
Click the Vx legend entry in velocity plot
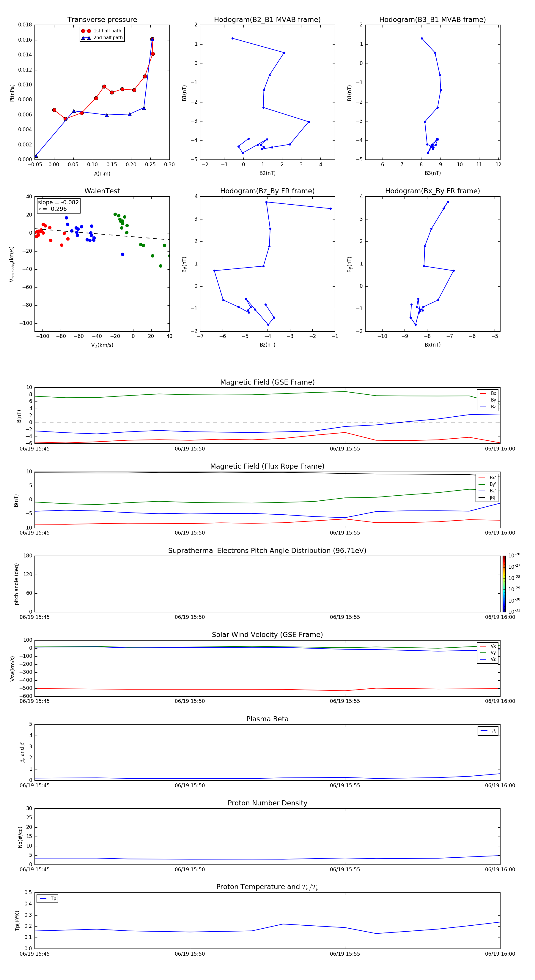point(488,646)
